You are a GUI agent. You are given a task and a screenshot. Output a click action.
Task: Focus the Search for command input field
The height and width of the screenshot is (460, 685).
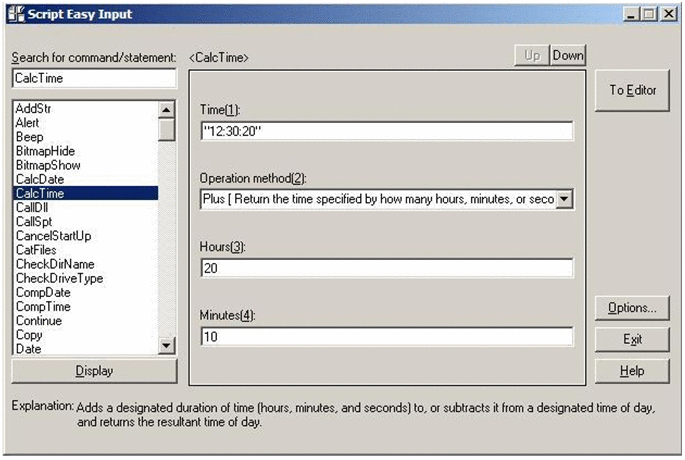click(94, 79)
